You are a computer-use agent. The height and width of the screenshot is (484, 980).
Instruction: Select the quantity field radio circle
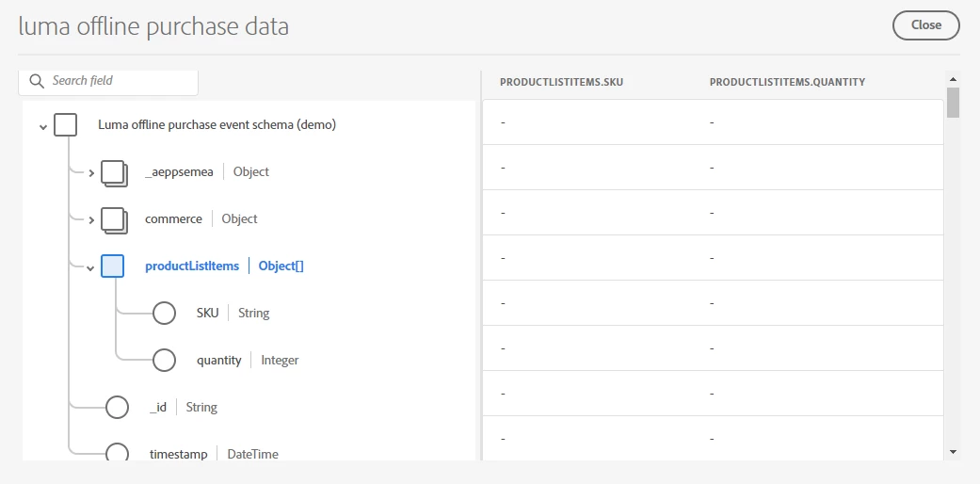pyautogui.click(x=164, y=360)
